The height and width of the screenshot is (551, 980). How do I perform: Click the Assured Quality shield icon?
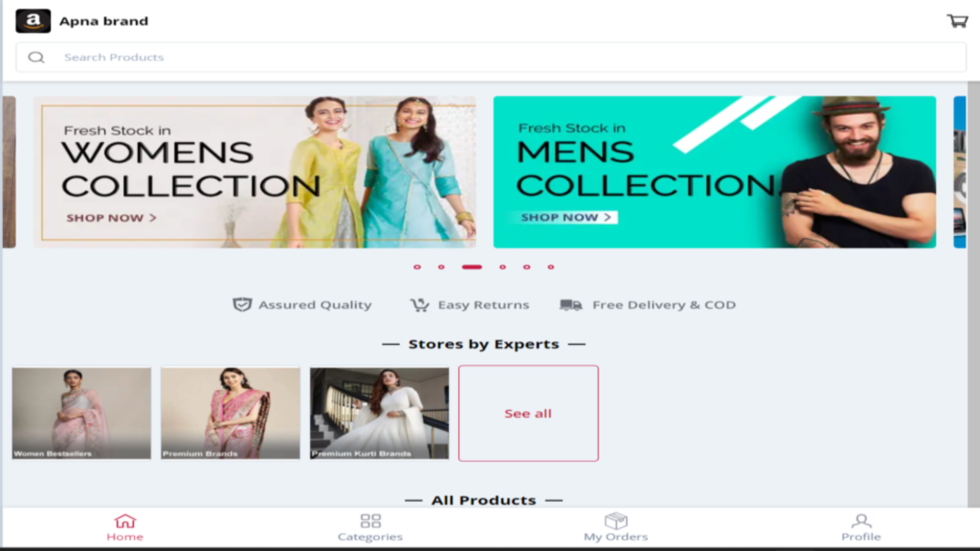(242, 304)
